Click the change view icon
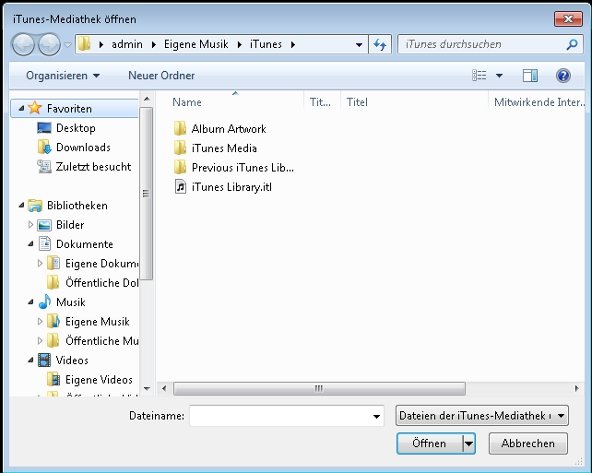Viewport: 592px width, 473px height. [479, 75]
